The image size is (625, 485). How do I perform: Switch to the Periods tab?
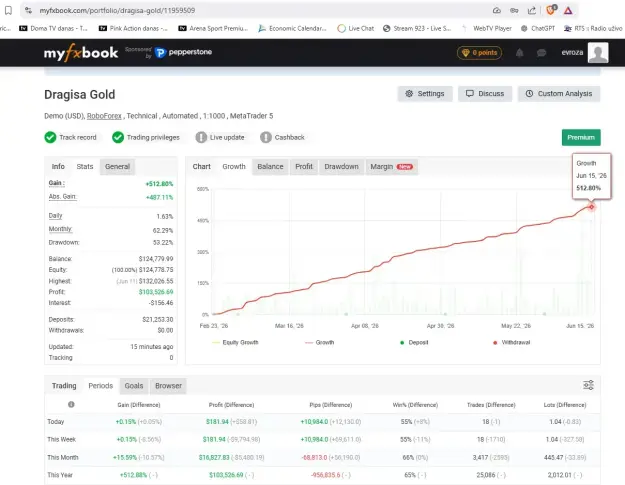(x=100, y=386)
